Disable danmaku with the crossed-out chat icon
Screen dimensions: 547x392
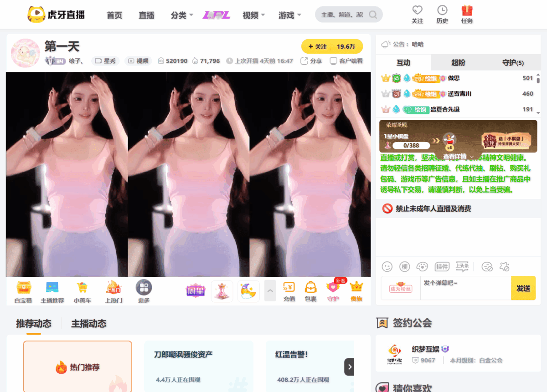pyautogui.click(x=487, y=267)
